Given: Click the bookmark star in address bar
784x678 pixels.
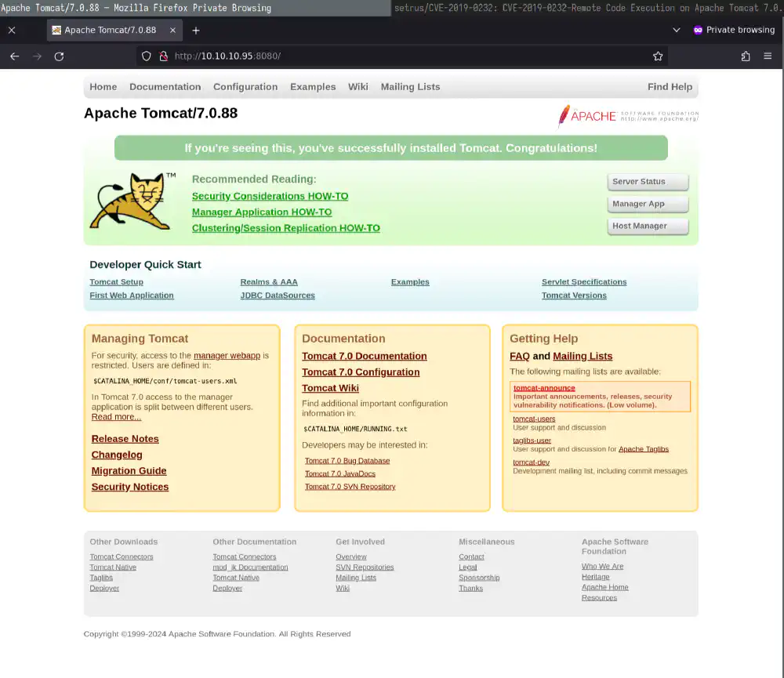Looking at the screenshot, I should point(659,56).
